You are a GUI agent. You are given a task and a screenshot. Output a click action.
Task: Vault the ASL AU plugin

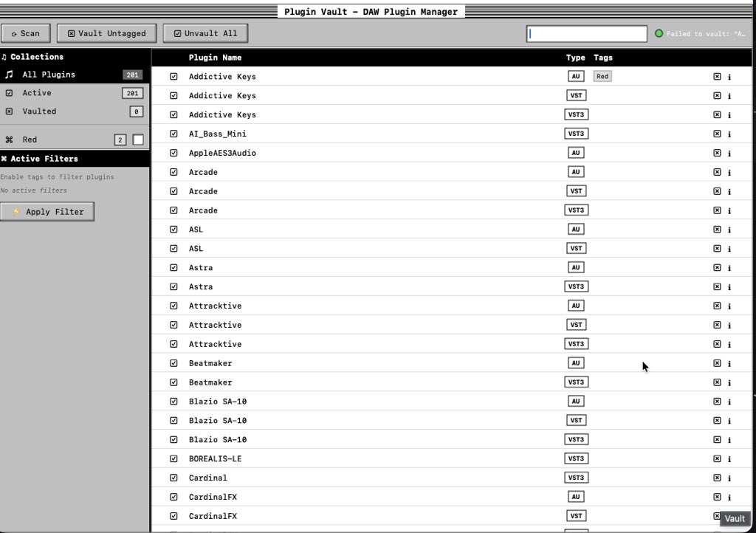pyautogui.click(x=717, y=230)
